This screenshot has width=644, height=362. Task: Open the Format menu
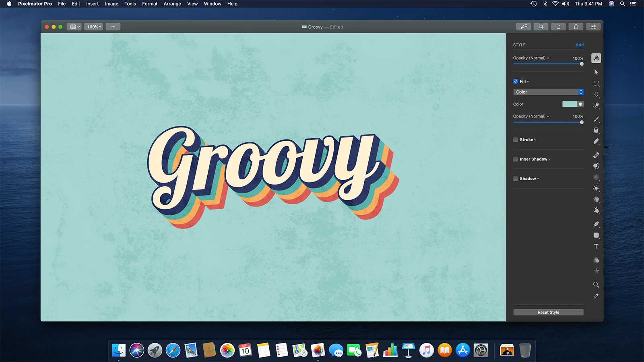[150, 4]
